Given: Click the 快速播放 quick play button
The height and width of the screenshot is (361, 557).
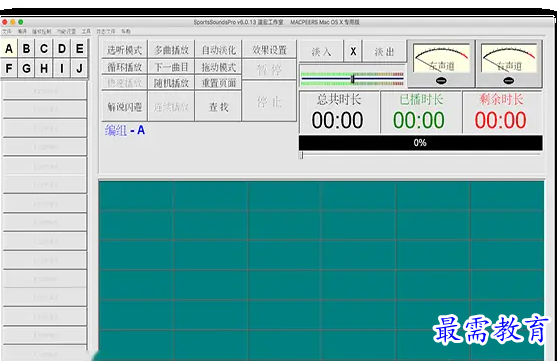Looking at the screenshot, I should tap(124, 83).
